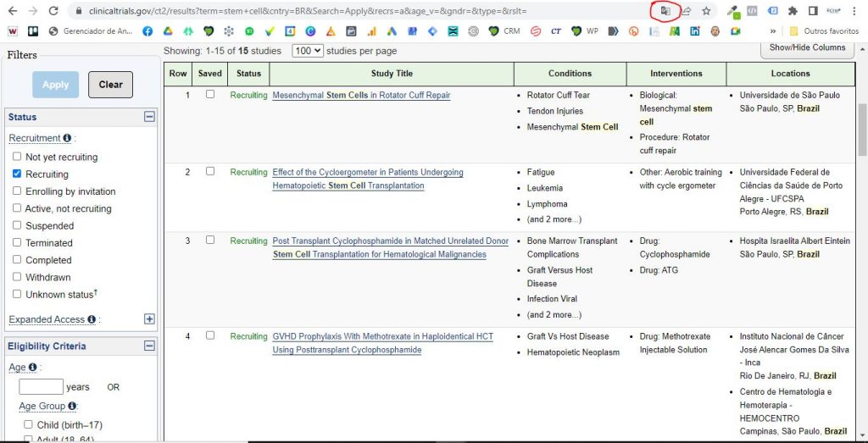Check the Not yet recruiting filter
Image resolution: width=868 pixels, height=443 pixels.
click(17, 157)
